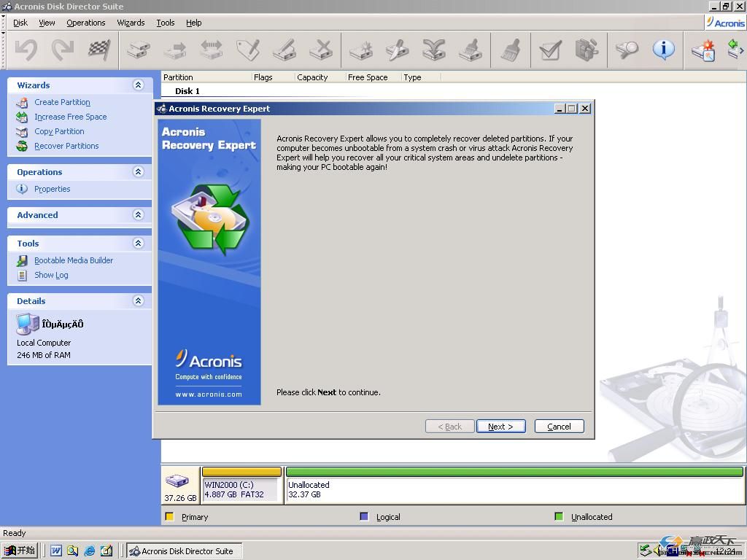Viewport: 747px width, 560px height.
Task: Click the Redo arrow toolbar icon
Action: tap(63, 50)
